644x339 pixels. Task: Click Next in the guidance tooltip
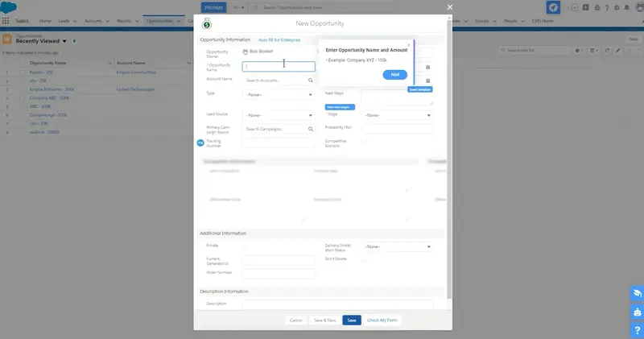pos(394,75)
